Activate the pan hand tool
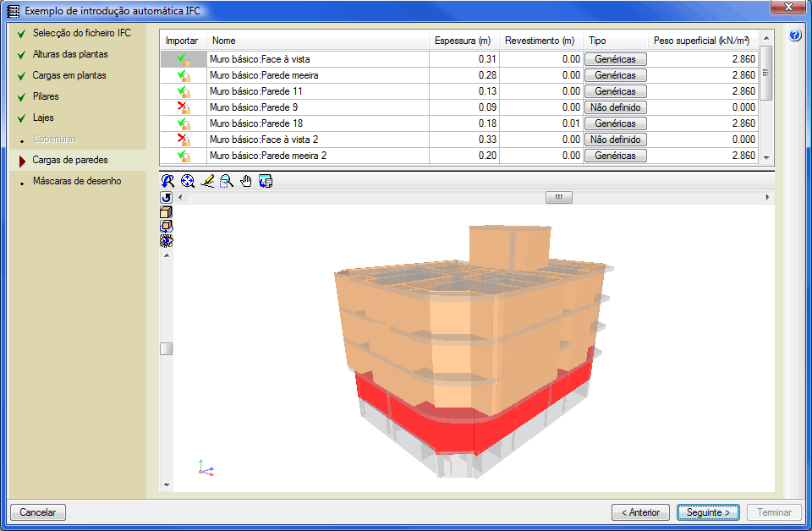The image size is (812, 531). point(246,181)
